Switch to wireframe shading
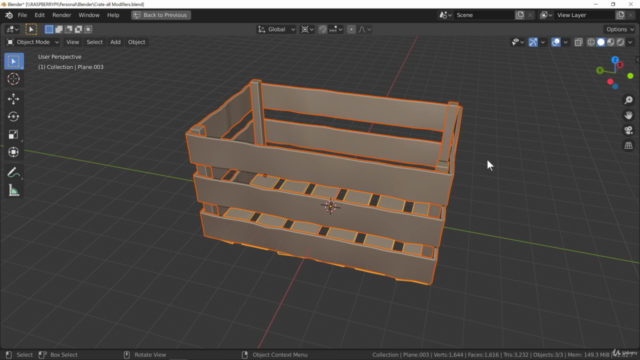This screenshot has width=640, height=360. pyautogui.click(x=591, y=42)
